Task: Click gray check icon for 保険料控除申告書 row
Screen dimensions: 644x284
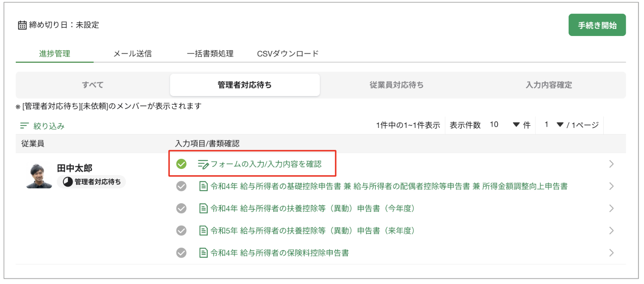Action: (181, 253)
